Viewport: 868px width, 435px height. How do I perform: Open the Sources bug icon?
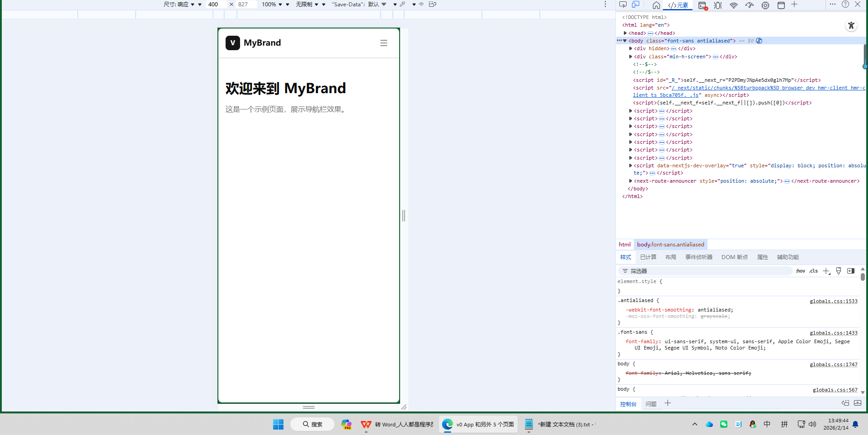tap(718, 5)
